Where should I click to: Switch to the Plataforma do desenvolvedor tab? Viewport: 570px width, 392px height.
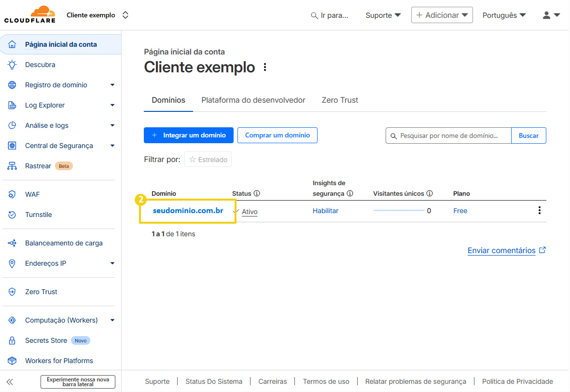click(253, 100)
